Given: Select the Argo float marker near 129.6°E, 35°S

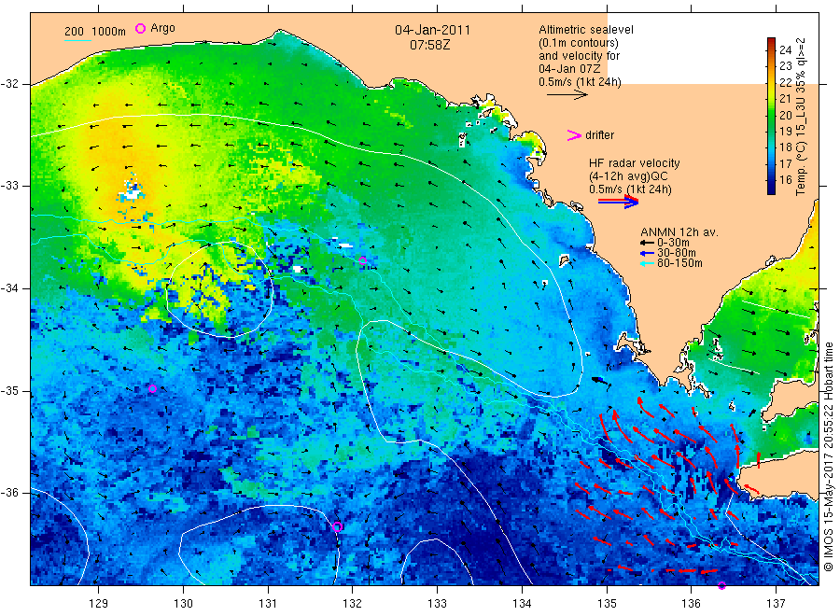Looking at the screenshot, I should [153, 389].
